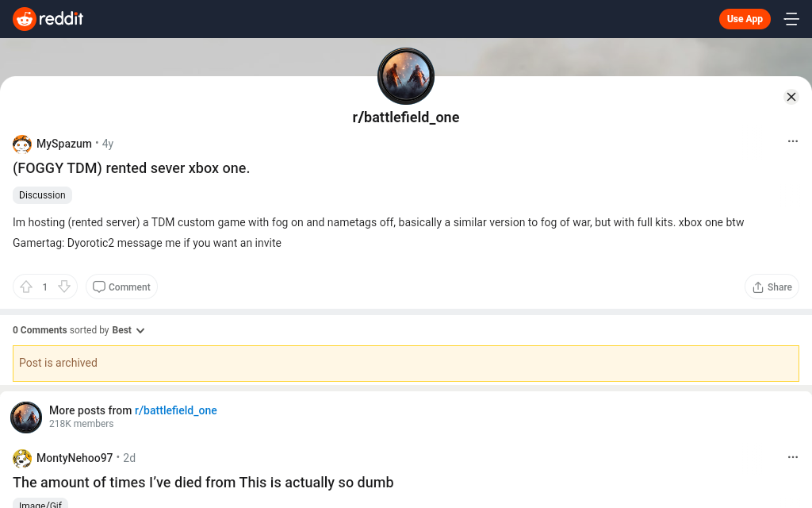
Task: Click the Comment button
Action: [x=121, y=287]
